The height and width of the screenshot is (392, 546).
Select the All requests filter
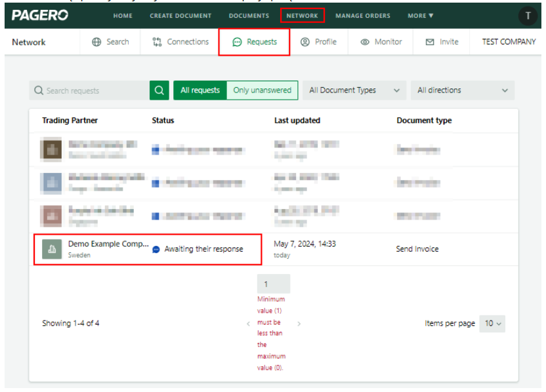(199, 90)
